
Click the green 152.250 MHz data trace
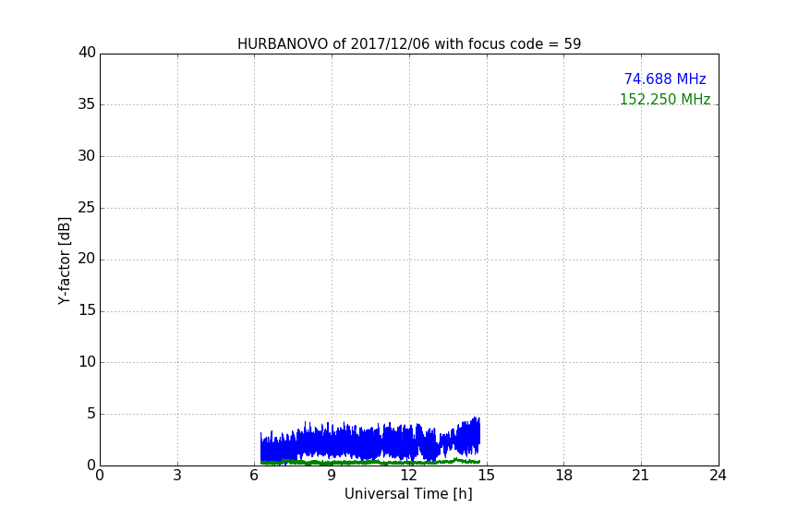pyautogui.click(x=370, y=462)
